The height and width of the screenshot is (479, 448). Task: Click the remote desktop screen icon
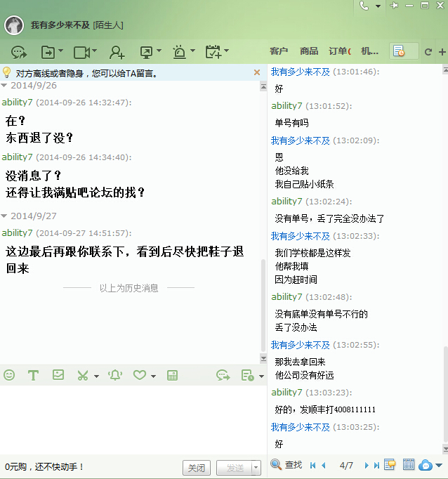(x=146, y=53)
